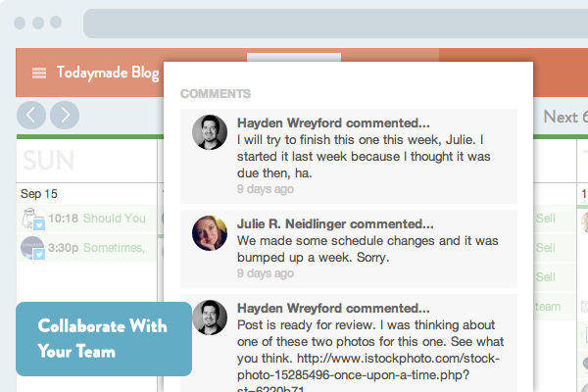
Task: Click the Collaborate With Your Team banner
Action: (104, 339)
